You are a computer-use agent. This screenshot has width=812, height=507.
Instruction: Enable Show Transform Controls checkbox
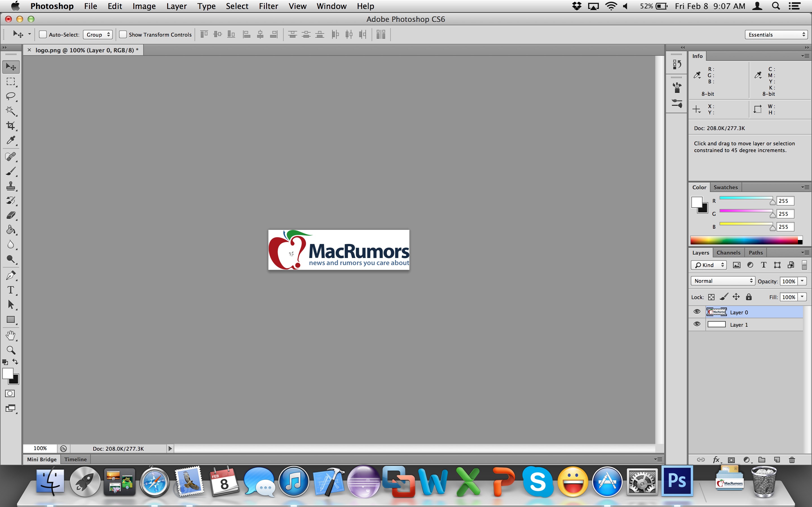coord(123,35)
